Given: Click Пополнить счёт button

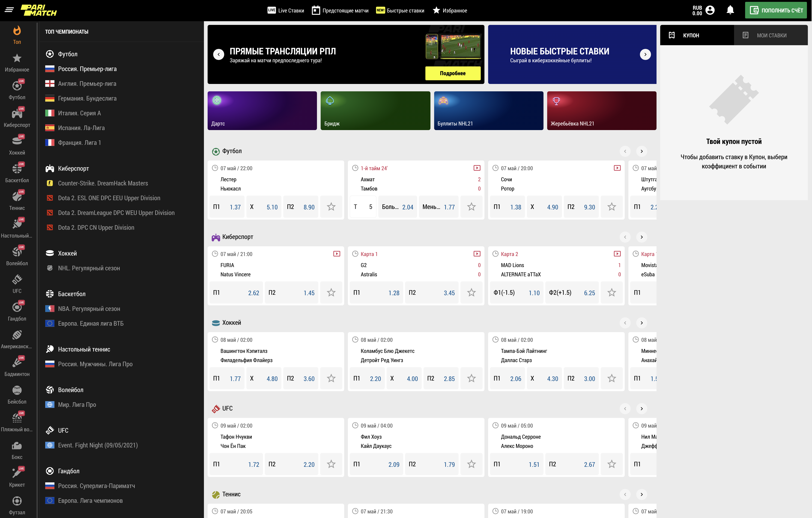Looking at the screenshot, I should pos(776,10).
